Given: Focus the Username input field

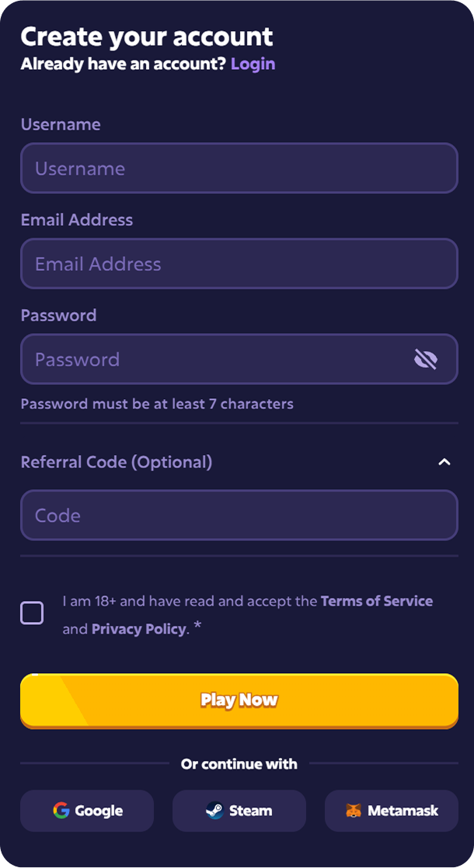Looking at the screenshot, I should point(239,168).
